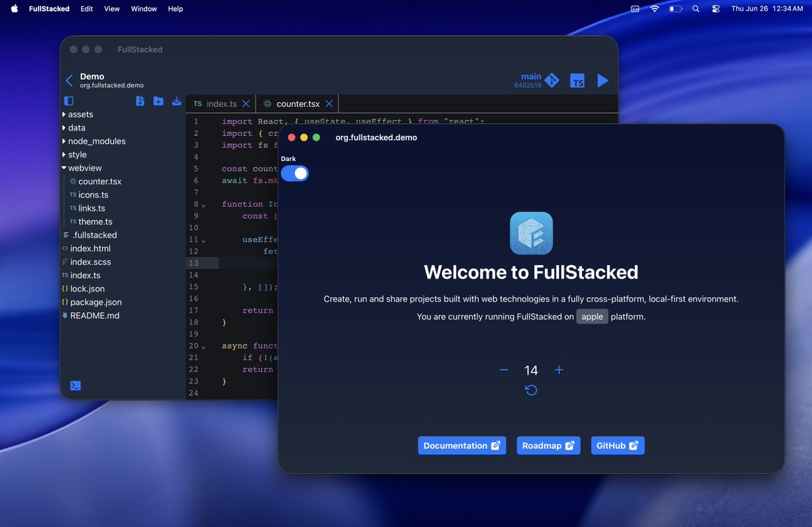Screen dimensions: 812x527
Task: Open the Documentation link
Action: click(461, 445)
